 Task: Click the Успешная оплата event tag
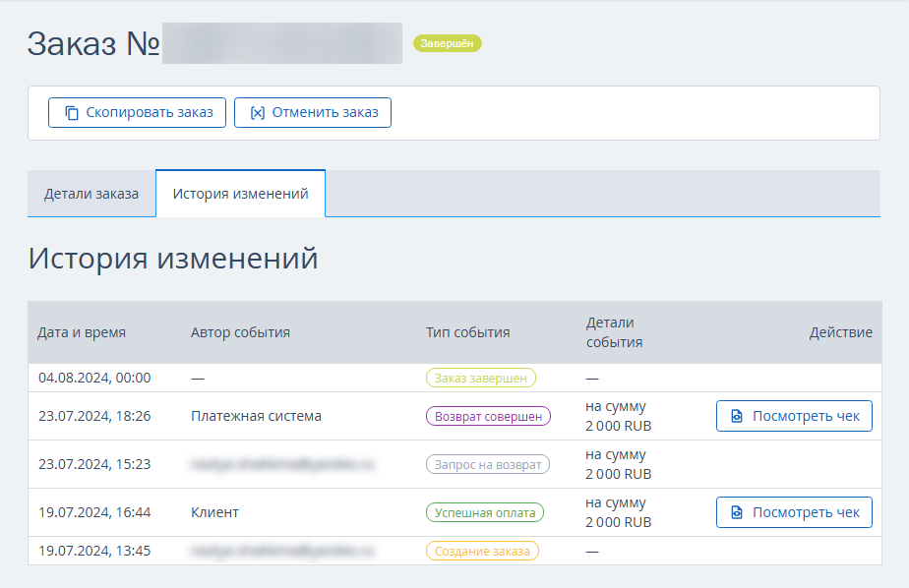click(485, 512)
